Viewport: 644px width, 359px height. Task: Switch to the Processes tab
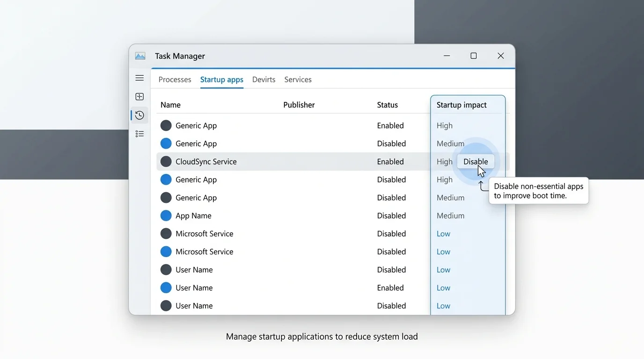(175, 79)
